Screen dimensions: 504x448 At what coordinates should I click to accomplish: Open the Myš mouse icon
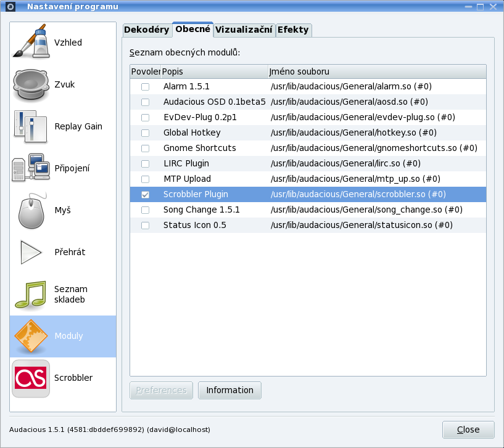tap(31, 211)
